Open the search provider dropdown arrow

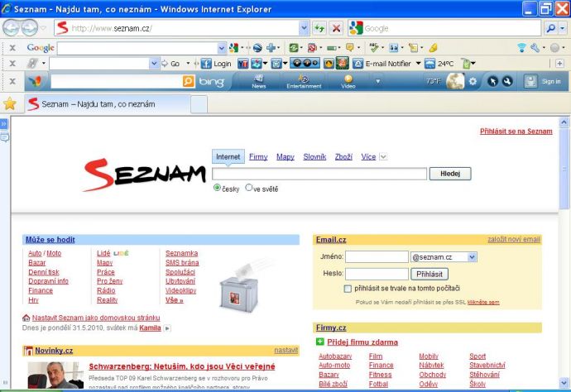pyautogui.click(x=563, y=28)
